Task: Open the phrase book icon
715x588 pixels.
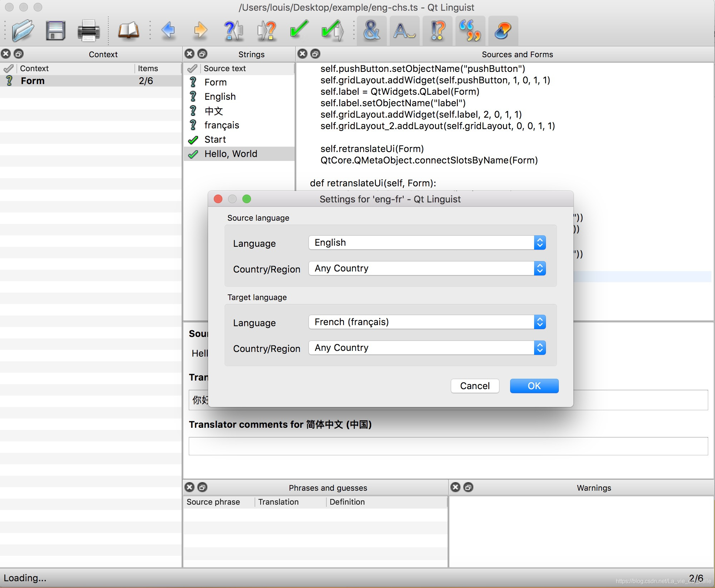Action: [x=128, y=31]
